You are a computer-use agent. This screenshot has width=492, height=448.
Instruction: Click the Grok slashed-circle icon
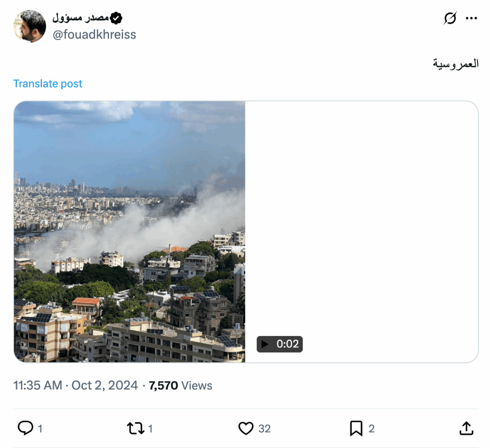tap(450, 19)
